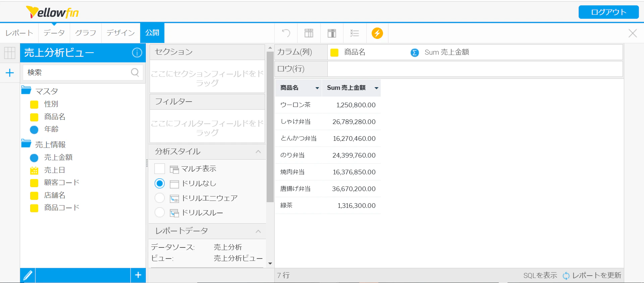Viewport: 644px width, 283px height.
Task: Open the column formatting toolbar icon
Action: [x=309, y=33]
